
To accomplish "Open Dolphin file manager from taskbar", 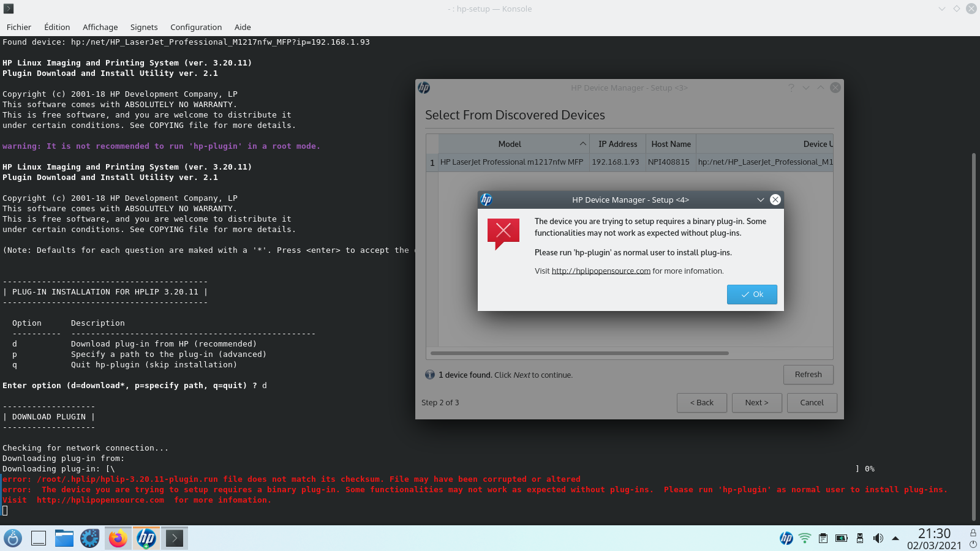I will (64, 538).
